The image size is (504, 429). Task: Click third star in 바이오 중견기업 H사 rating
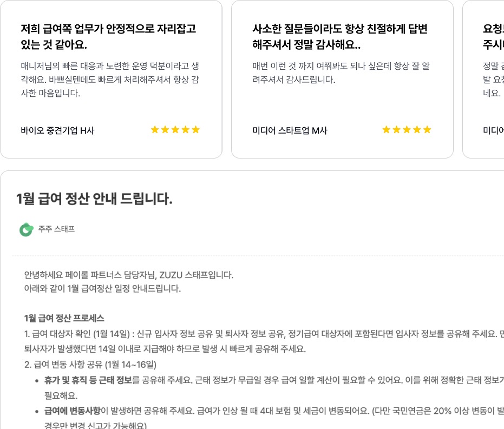[175, 130]
